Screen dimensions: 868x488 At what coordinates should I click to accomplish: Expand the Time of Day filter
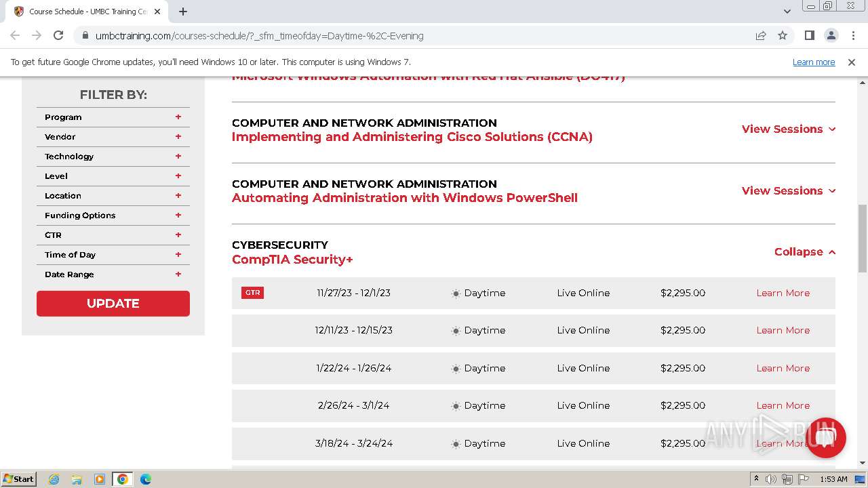tap(113, 255)
